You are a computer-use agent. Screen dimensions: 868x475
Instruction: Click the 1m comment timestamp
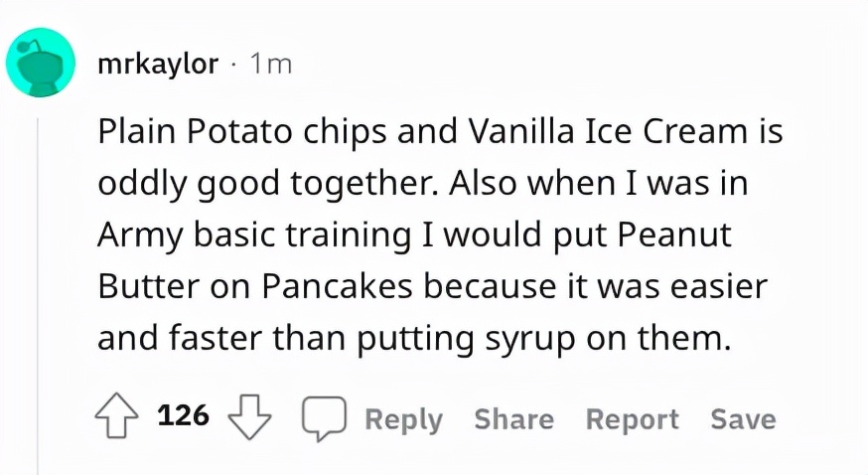pyautogui.click(x=270, y=65)
